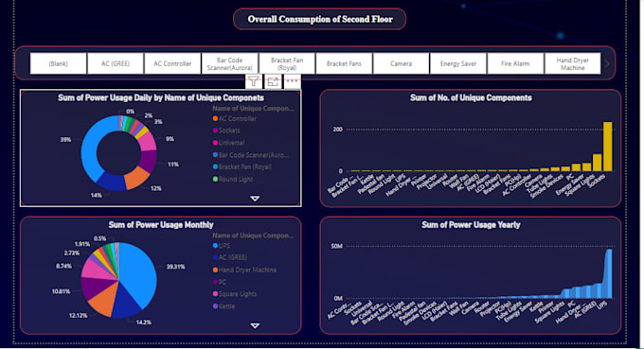Click the PC legend entry in the monthly chart

[x=220, y=282]
